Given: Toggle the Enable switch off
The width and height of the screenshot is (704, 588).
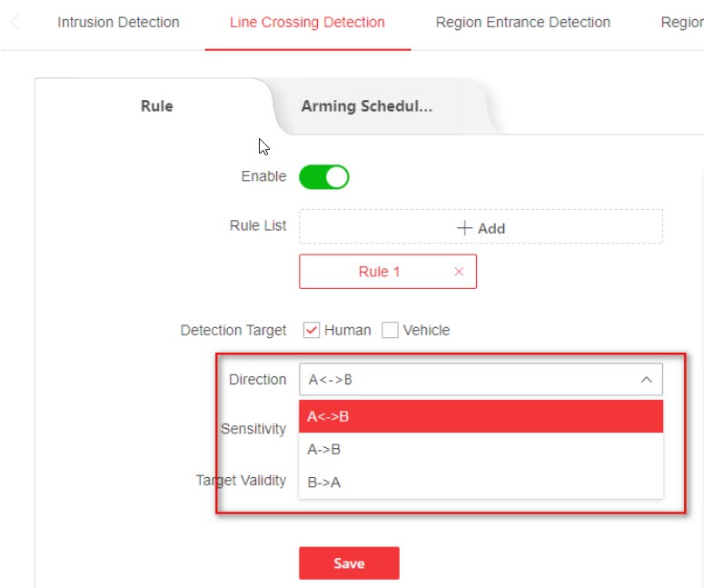Looking at the screenshot, I should coord(324,177).
